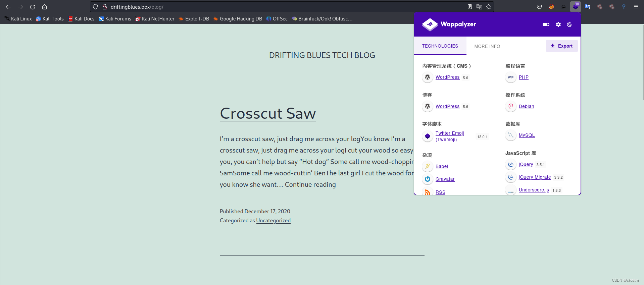The image size is (644, 285).
Task: Open the WordPress link under 博客
Action: point(447,106)
